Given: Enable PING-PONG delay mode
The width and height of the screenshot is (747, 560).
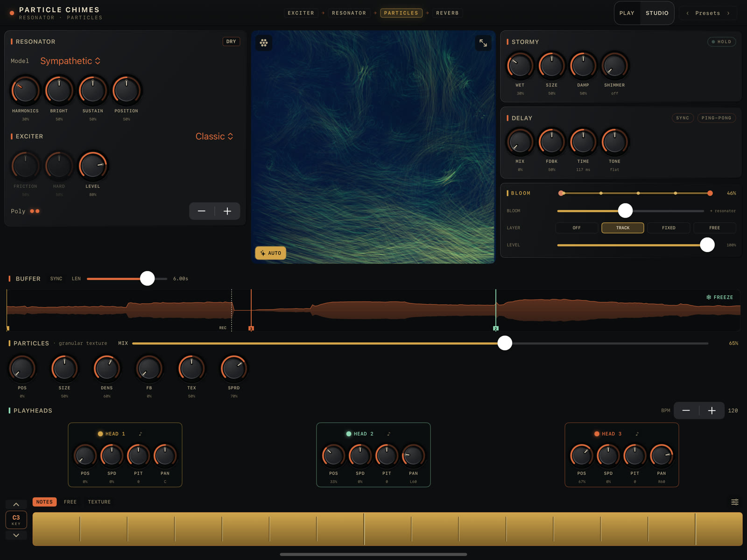Looking at the screenshot, I should (x=716, y=118).
